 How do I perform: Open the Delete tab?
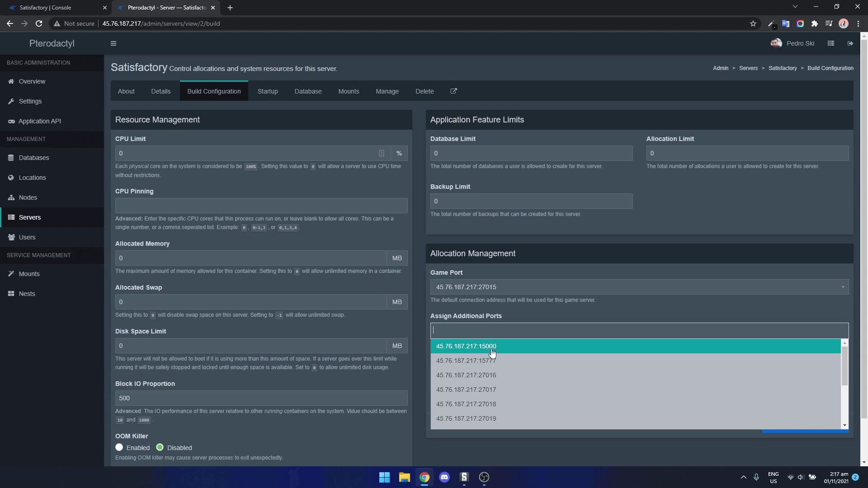click(425, 91)
